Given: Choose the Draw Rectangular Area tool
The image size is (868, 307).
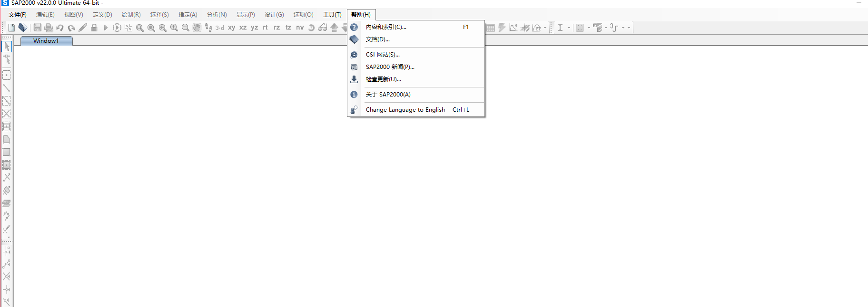Looking at the screenshot, I should tap(7, 152).
